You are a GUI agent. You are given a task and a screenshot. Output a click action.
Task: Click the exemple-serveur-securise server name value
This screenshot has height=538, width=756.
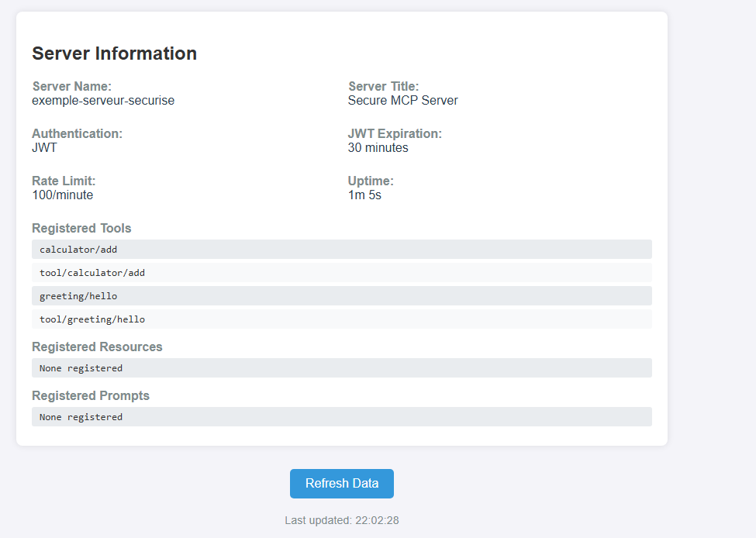pos(103,100)
